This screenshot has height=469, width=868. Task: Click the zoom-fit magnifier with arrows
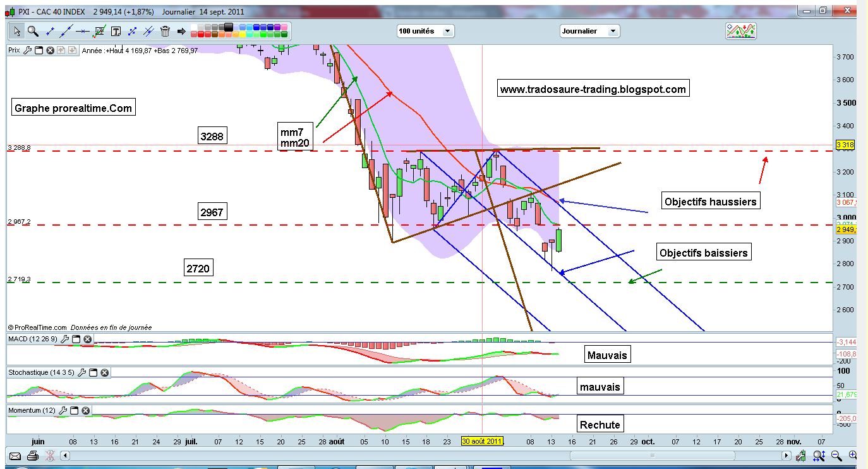[819, 456]
